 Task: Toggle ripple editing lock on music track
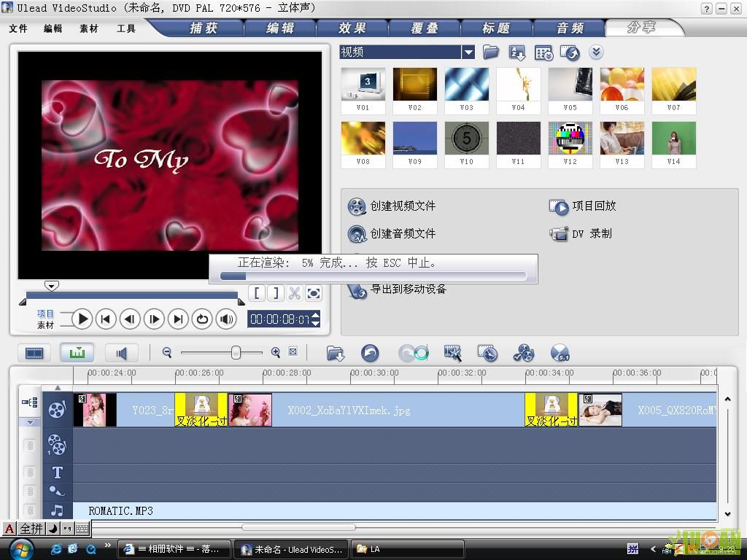tap(30, 510)
